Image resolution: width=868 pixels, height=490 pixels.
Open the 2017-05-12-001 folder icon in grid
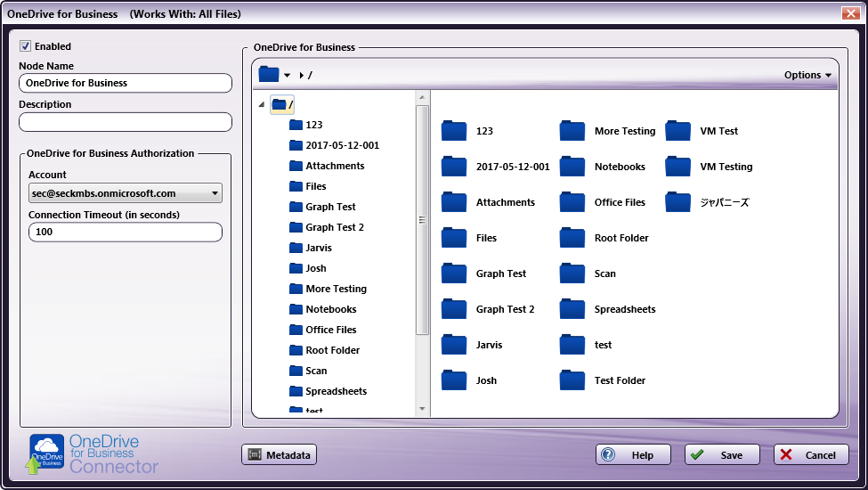[x=454, y=167]
